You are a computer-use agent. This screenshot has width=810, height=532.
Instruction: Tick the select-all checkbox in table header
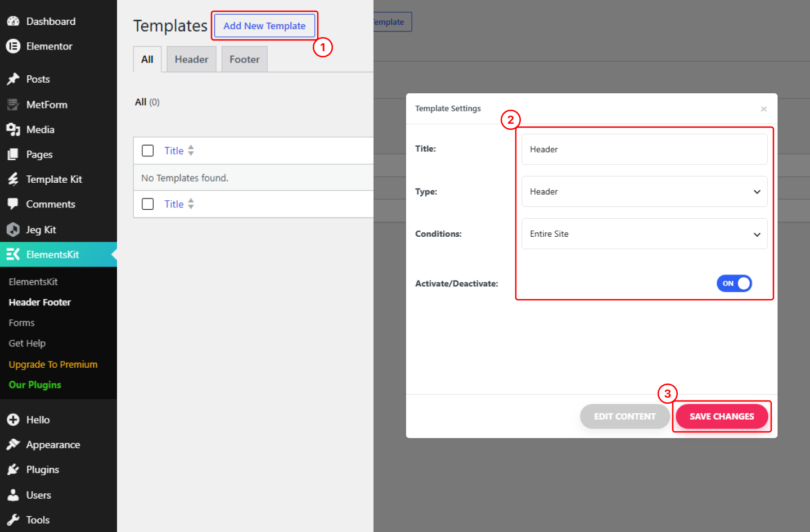[x=148, y=151]
